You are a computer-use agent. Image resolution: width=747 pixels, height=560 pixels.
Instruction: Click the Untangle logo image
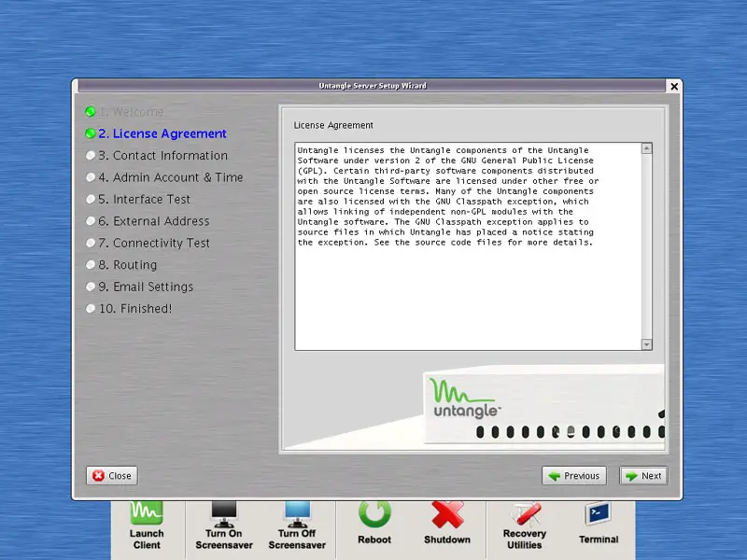point(465,398)
